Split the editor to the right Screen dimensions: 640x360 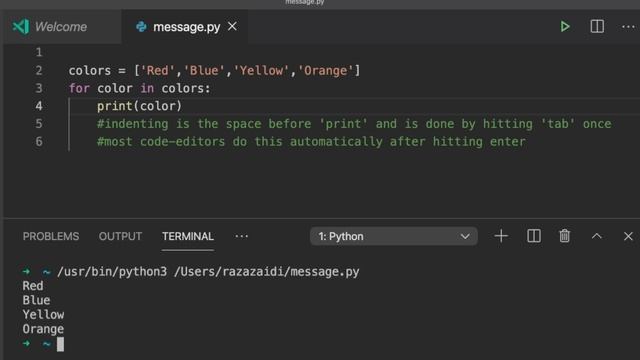597,27
